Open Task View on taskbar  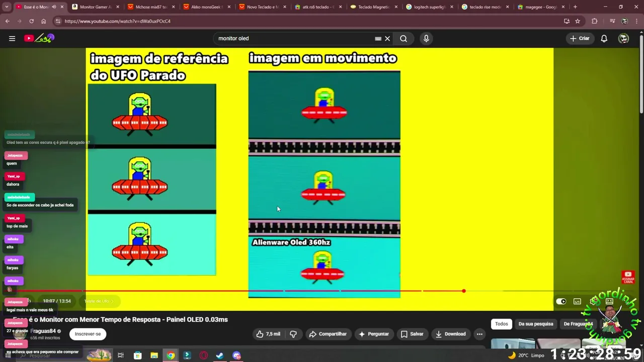[121, 355]
